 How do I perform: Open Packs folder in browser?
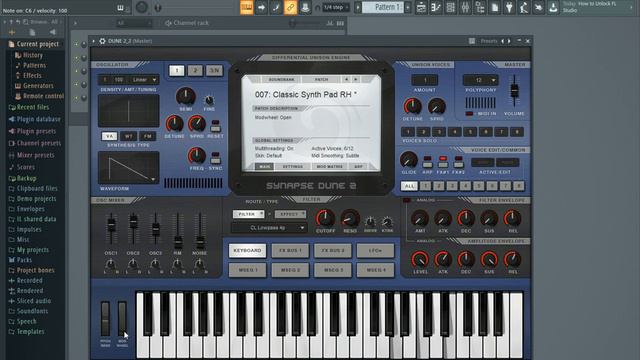tap(20, 260)
